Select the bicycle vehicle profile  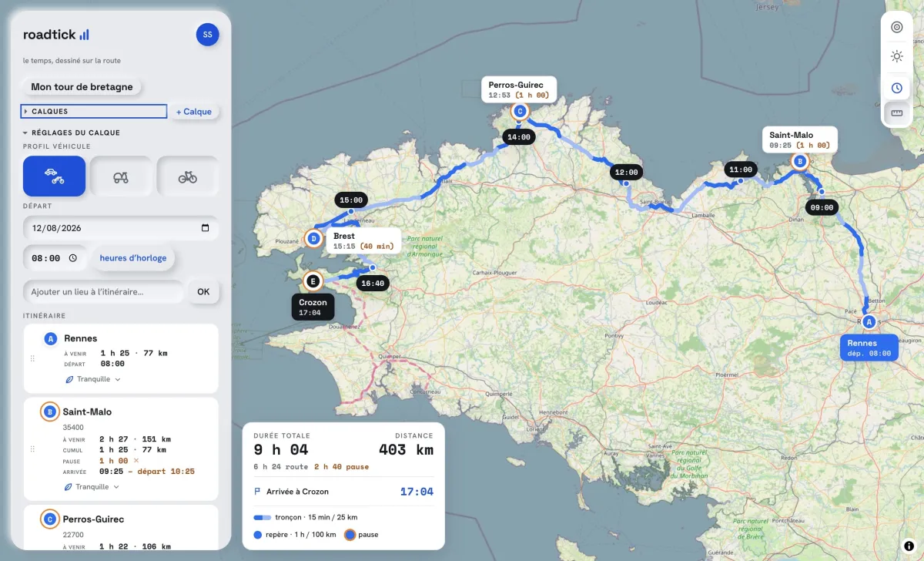[188, 176]
